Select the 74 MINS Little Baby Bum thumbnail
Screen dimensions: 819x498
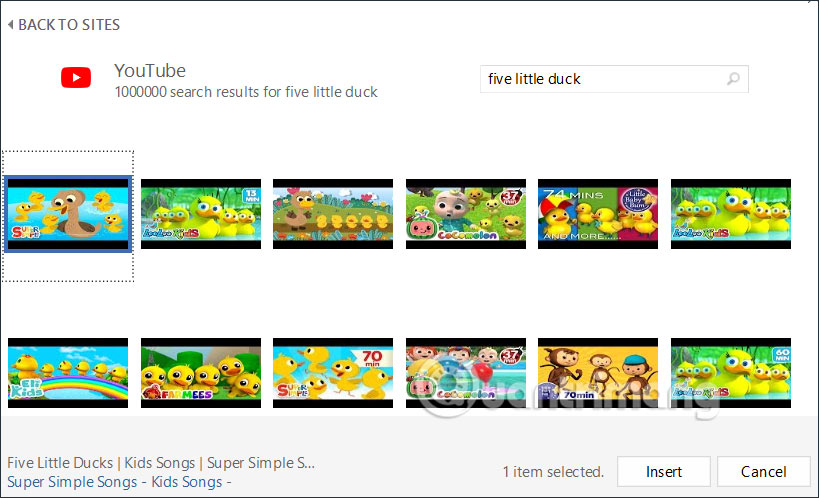pyautogui.click(x=598, y=214)
